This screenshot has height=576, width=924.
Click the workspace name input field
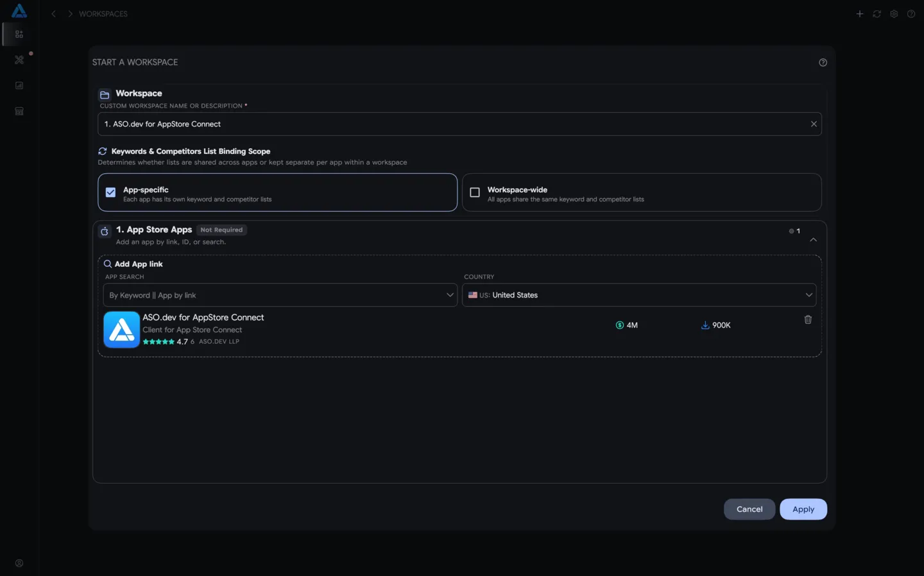click(459, 124)
